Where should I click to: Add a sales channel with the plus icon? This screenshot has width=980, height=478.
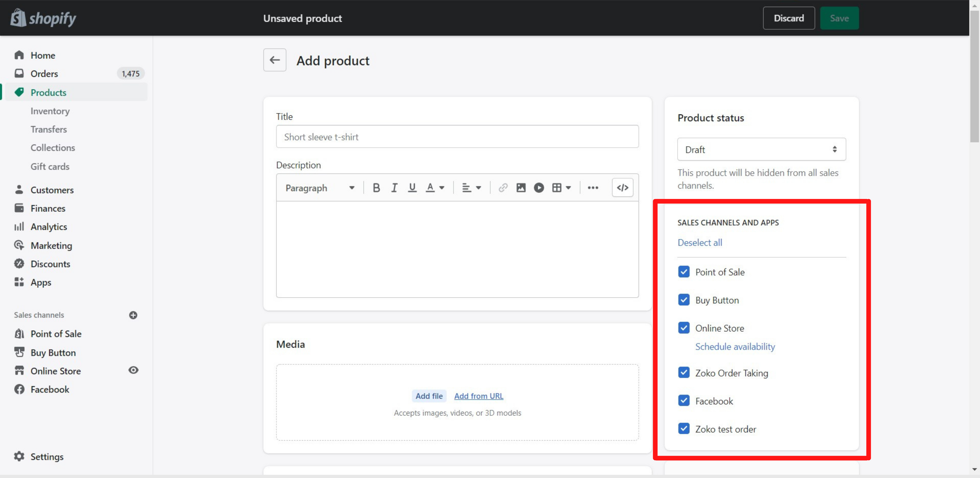[133, 315]
